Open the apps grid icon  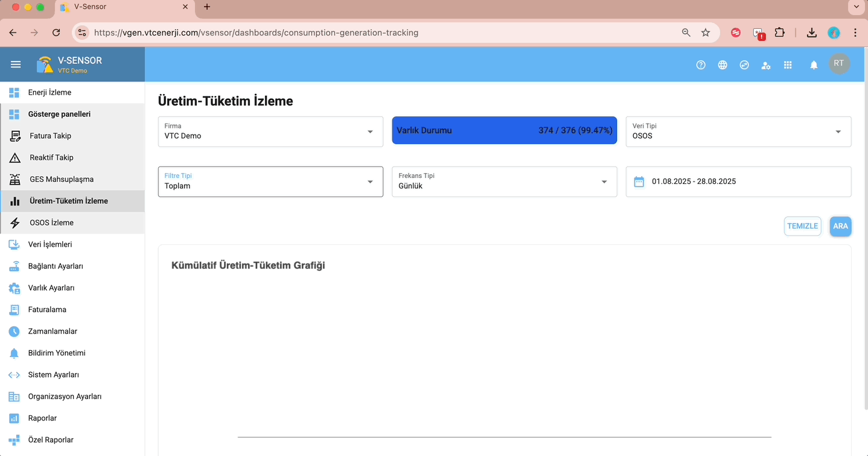[x=788, y=65]
